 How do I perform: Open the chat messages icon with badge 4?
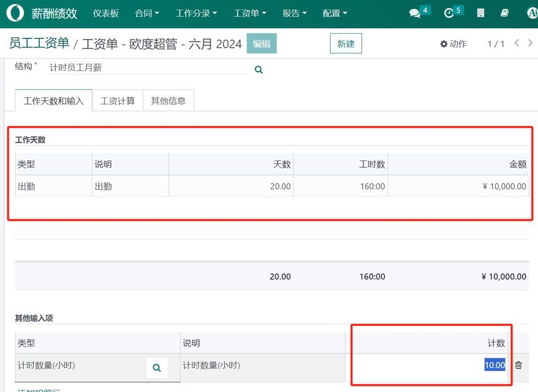click(x=415, y=13)
